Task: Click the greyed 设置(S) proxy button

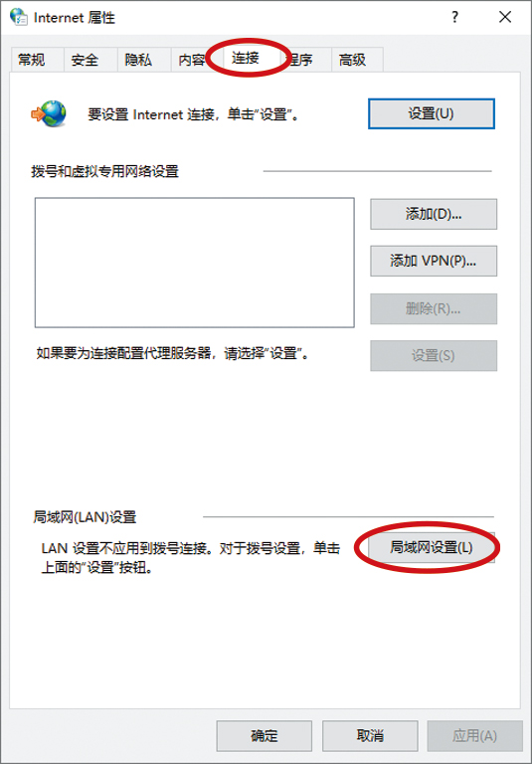Action: 434,356
